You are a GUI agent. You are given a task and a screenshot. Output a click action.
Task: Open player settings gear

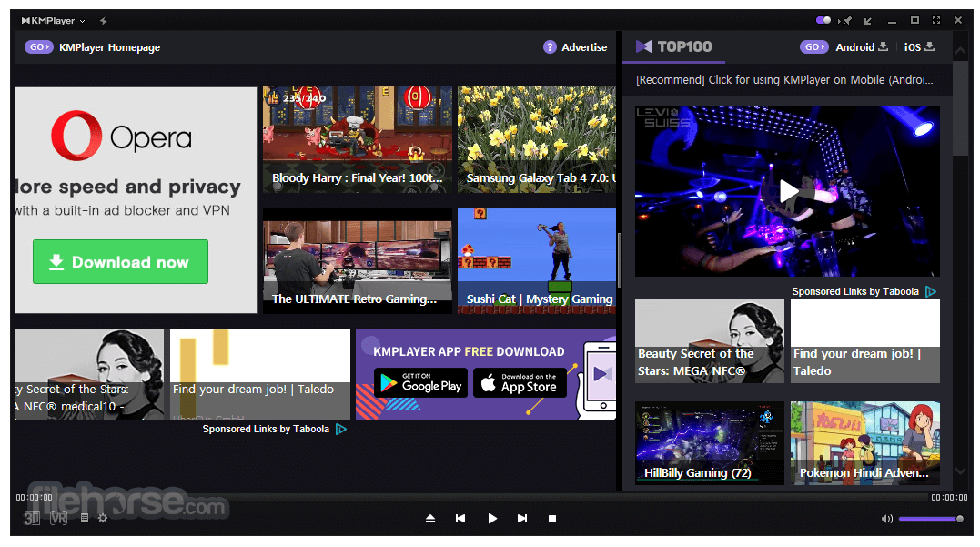click(x=103, y=518)
